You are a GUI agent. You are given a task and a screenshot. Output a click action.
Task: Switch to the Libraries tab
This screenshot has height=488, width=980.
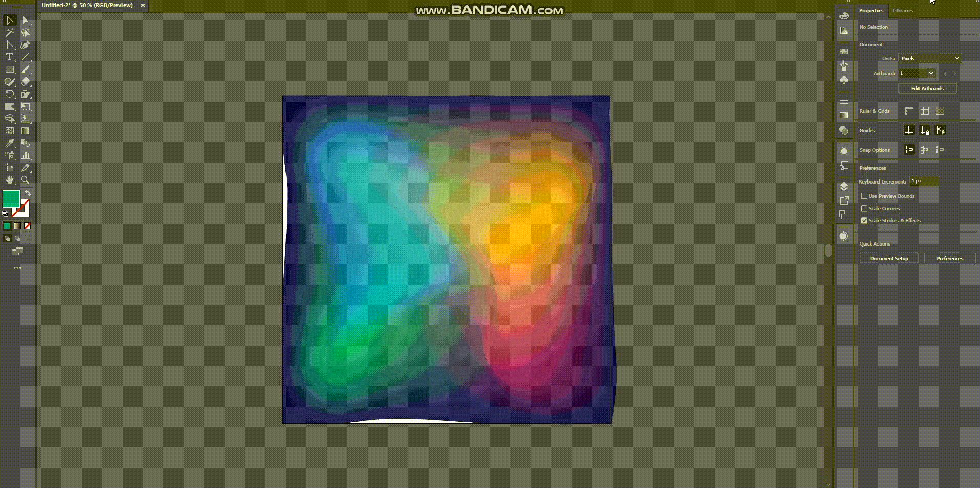pos(903,10)
